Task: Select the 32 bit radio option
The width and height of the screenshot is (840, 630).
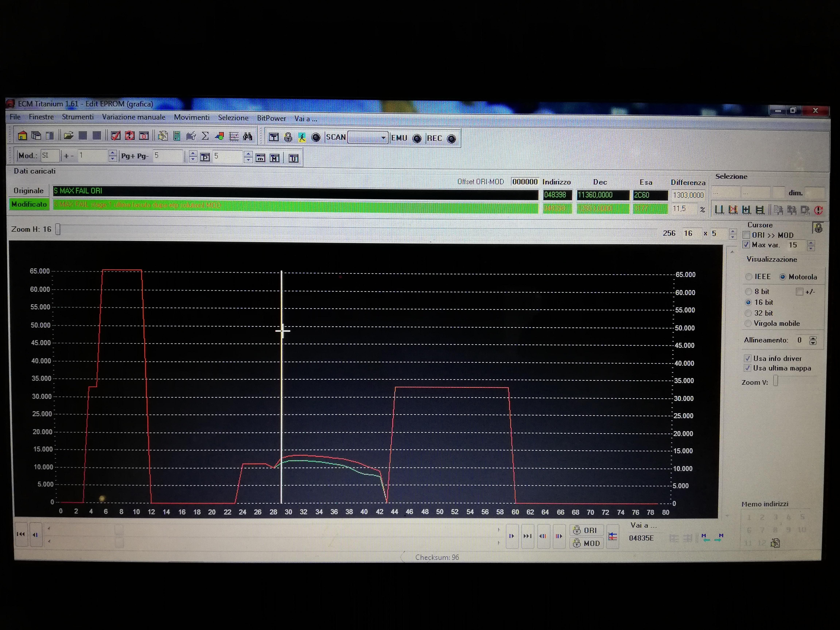Action: (x=748, y=313)
